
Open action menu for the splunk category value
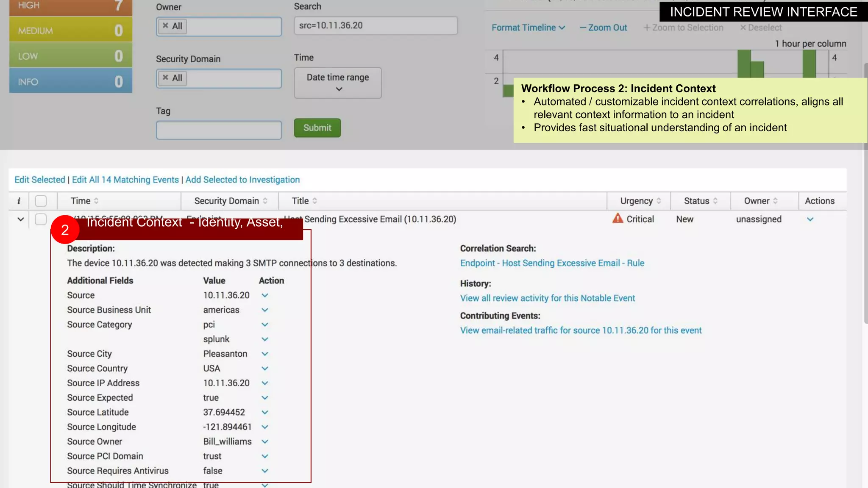pyautogui.click(x=265, y=339)
